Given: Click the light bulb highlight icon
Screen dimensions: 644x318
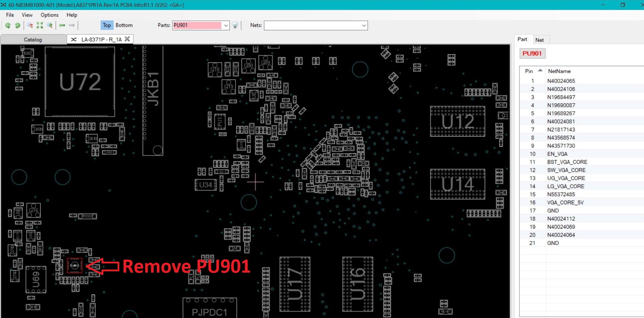Looking at the screenshot, I should [x=235, y=25].
